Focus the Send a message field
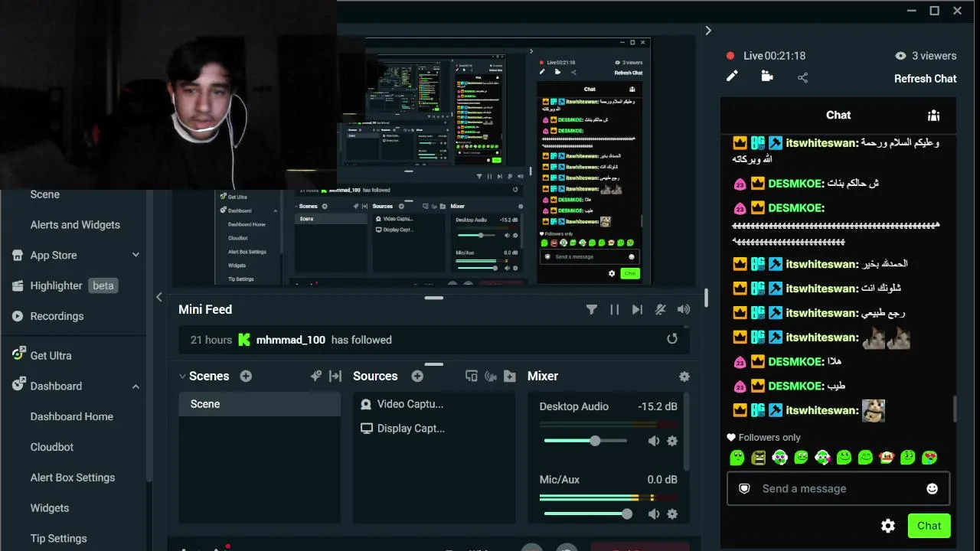 [838, 489]
